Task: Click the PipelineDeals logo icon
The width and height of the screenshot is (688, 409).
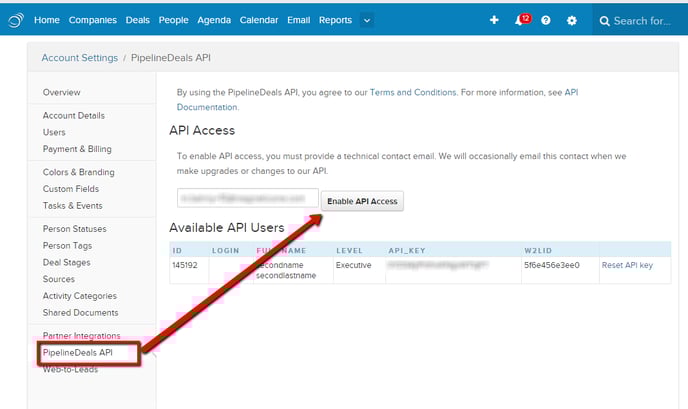Action: [16, 20]
